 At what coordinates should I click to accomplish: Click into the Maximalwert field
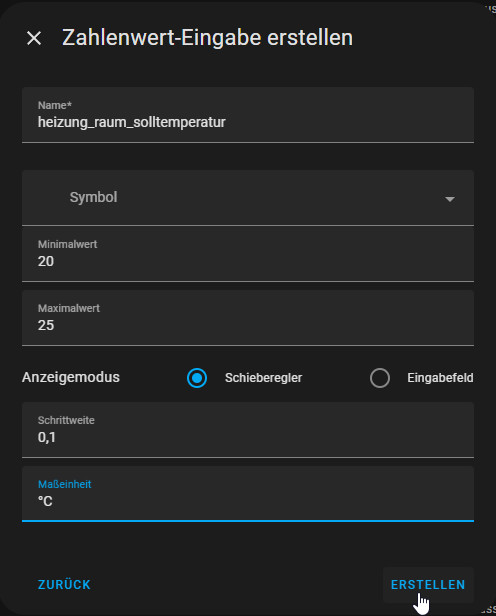point(248,318)
